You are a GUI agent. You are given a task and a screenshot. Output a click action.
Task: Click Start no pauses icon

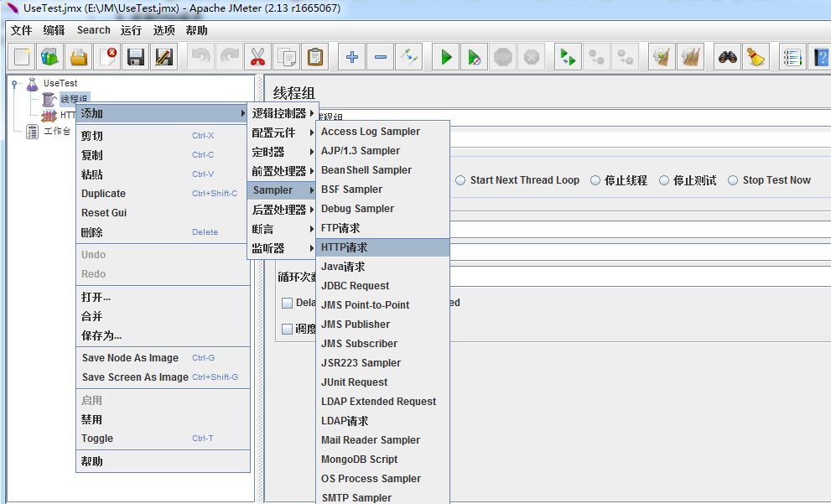475,57
